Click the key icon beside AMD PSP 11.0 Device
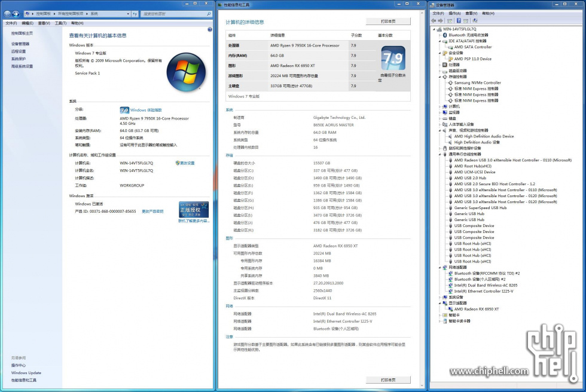 click(450, 59)
